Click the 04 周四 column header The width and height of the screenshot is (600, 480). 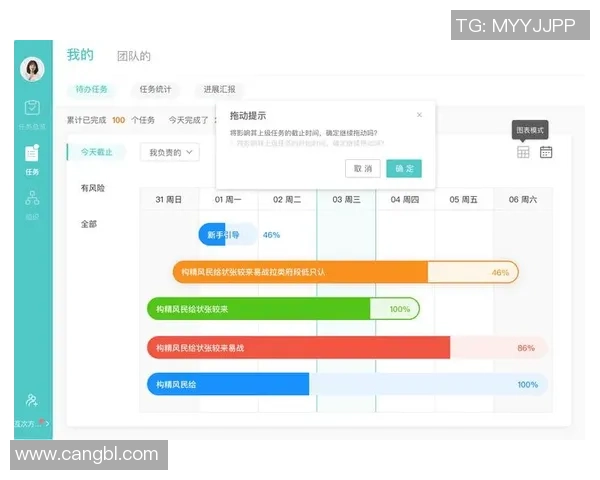point(405,199)
